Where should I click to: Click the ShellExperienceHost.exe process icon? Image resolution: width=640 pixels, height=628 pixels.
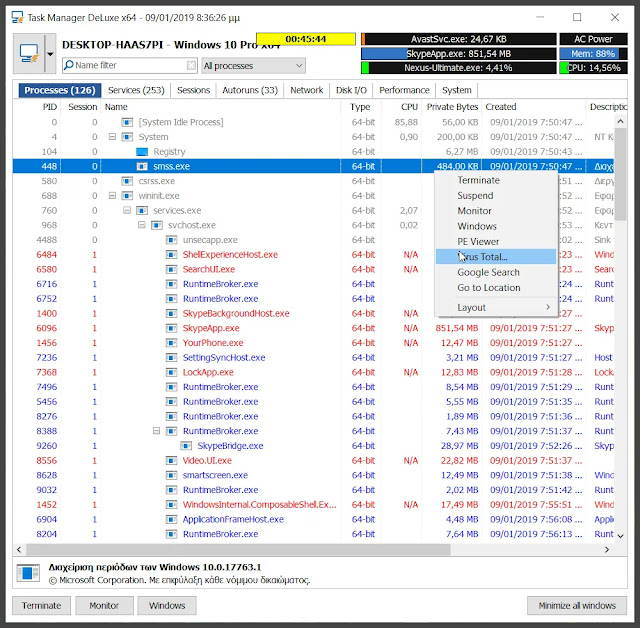click(171, 255)
